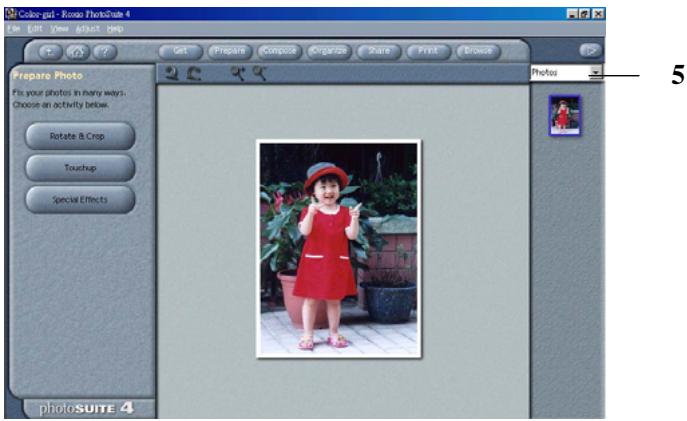The height and width of the screenshot is (421, 687).
Task: Click the arrow button at top-right corner
Action: pyautogui.click(x=591, y=51)
